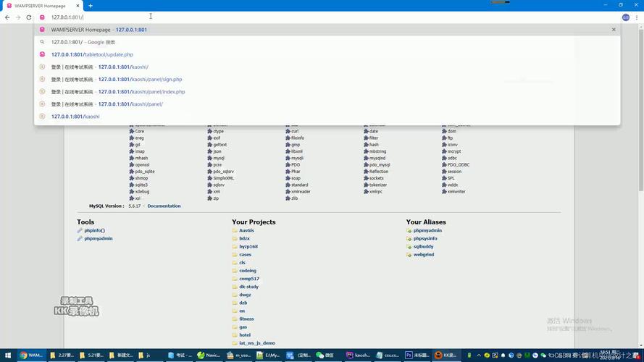644x362 pixels.
Task: Open the Windows Start button
Action: [8, 355]
